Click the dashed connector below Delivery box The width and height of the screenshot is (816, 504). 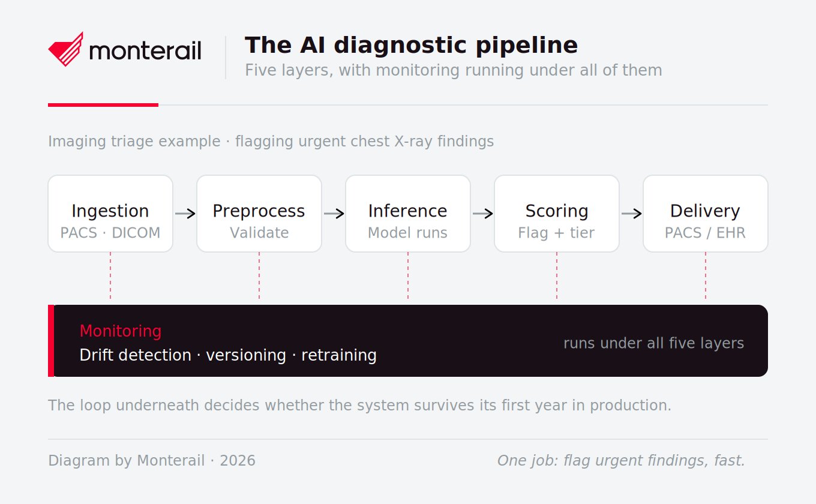[706, 276]
